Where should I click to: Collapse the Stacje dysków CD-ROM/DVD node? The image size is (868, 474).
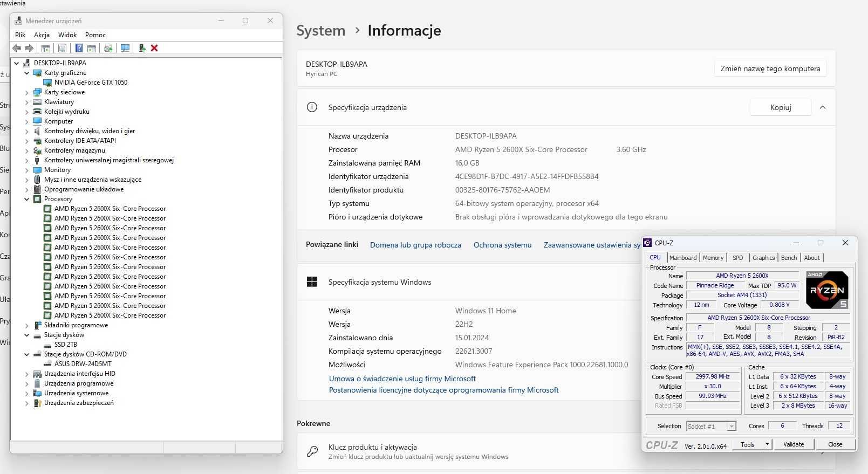click(x=26, y=354)
